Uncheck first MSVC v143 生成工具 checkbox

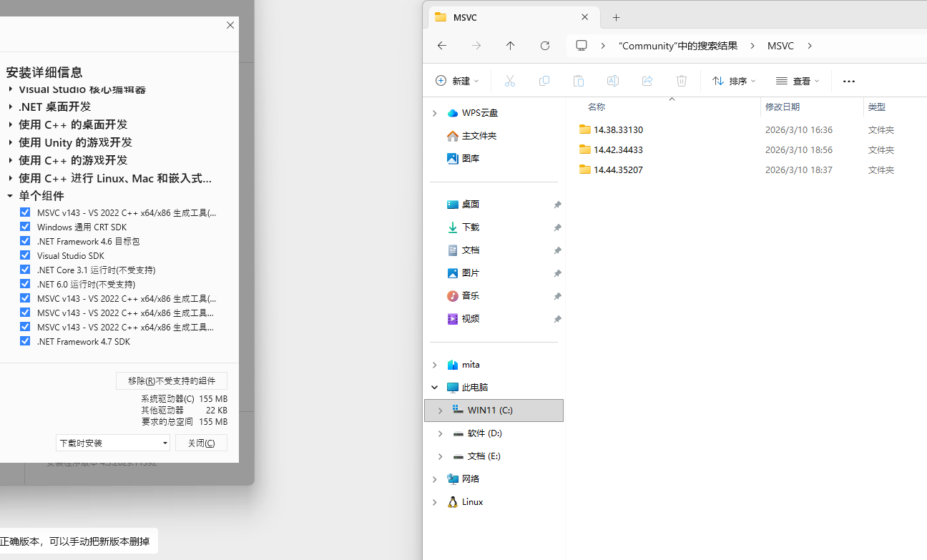point(25,212)
